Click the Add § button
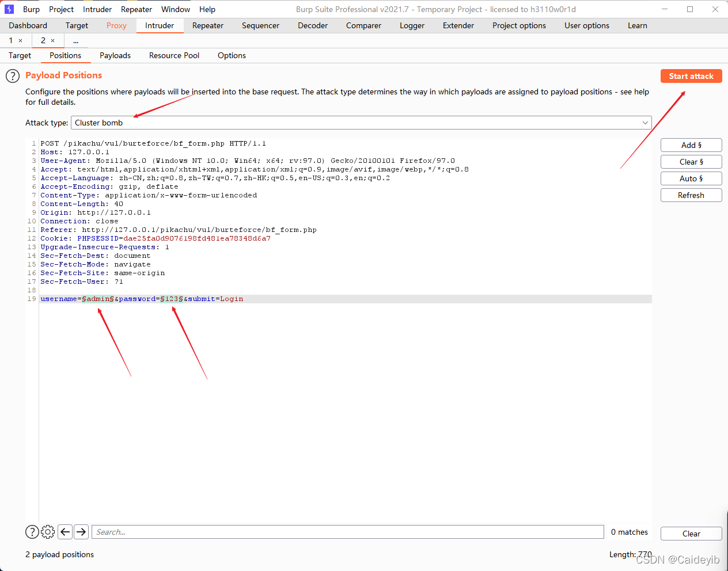The image size is (728, 571). point(691,145)
